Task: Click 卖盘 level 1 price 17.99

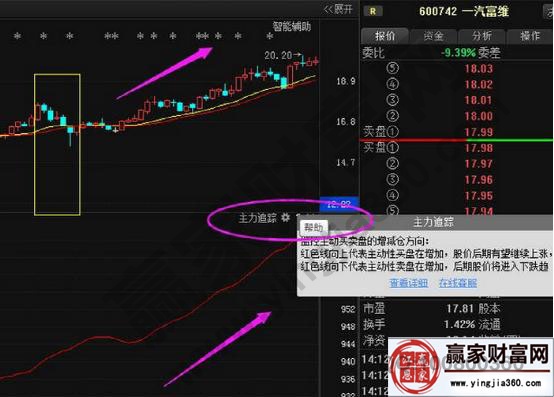Action: tap(478, 132)
